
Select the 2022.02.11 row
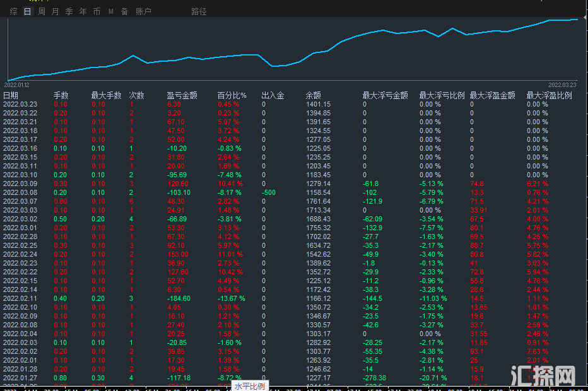pos(20,299)
